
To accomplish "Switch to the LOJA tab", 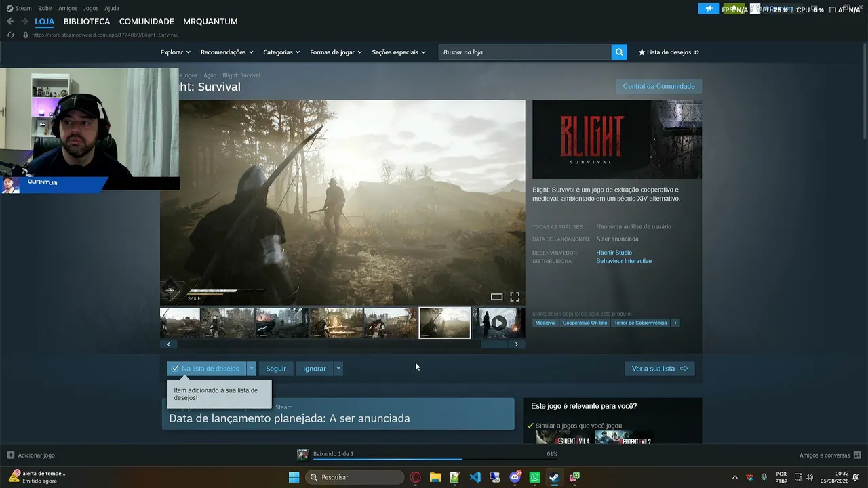I will tap(45, 22).
